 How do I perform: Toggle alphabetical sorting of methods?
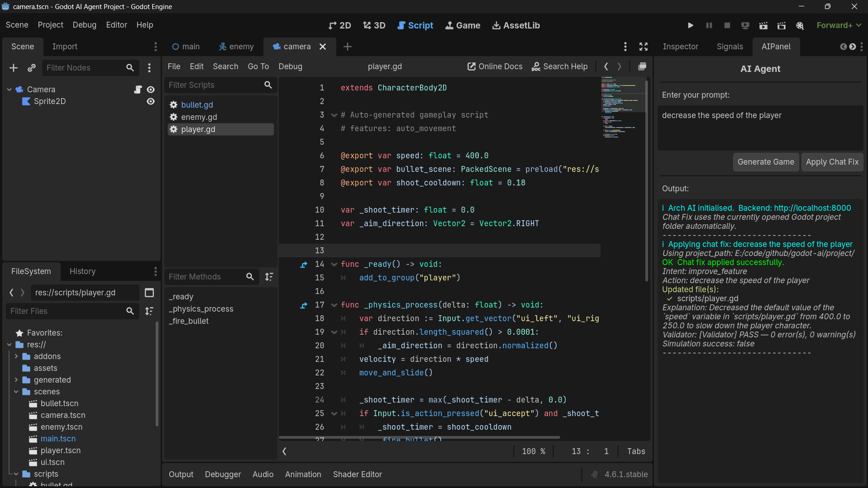point(269,277)
